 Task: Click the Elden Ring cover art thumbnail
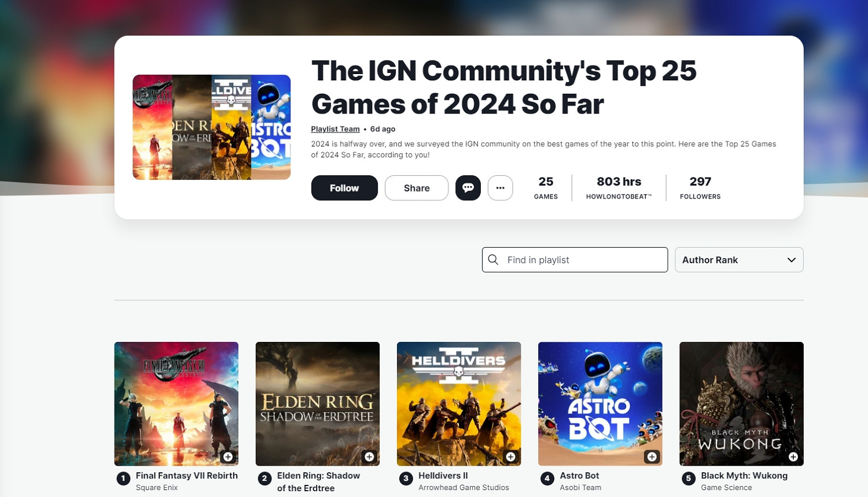click(x=317, y=399)
